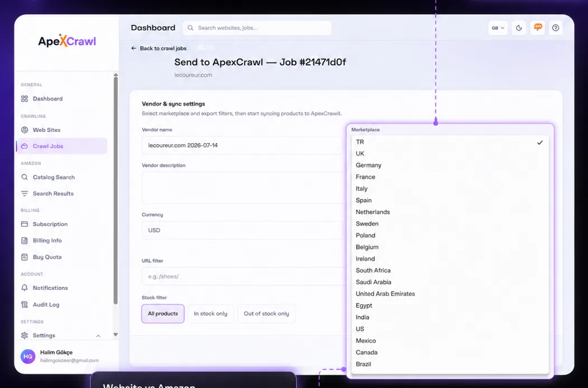Choose Ireland marketplace option
This screenshot has height=388, width=588.
click(449, 259)
